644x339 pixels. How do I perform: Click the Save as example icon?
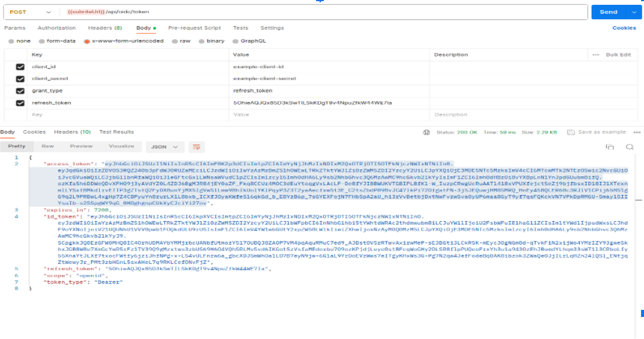pyautogui.click(x=571, y=132)
